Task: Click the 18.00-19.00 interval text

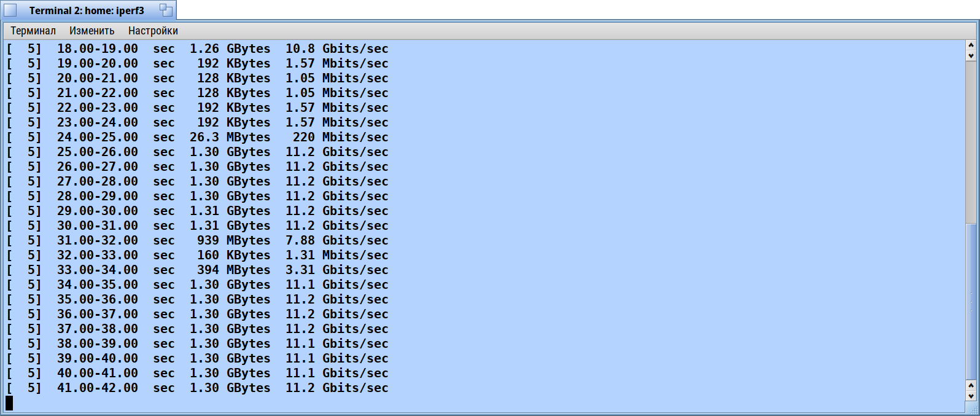Action: (x=98, y=49)
